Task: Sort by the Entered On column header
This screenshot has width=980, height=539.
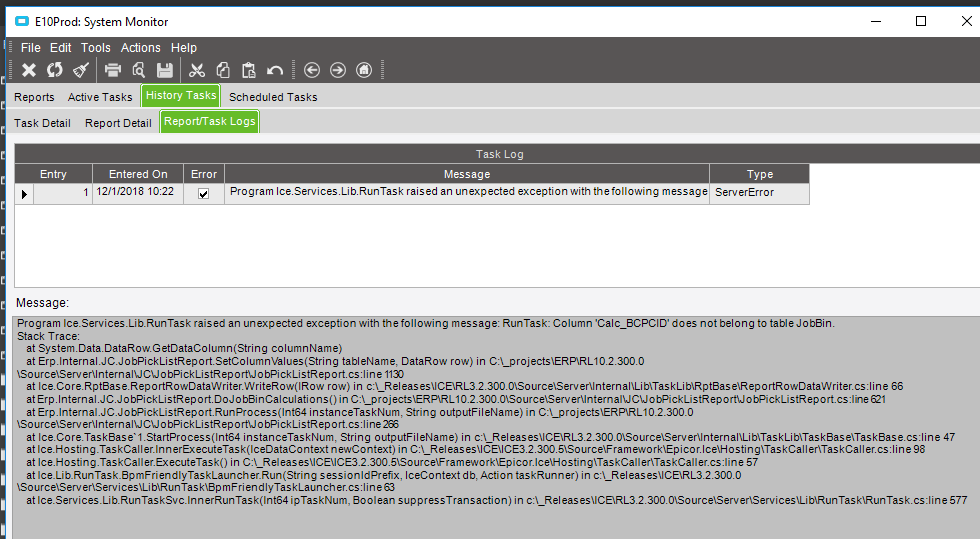Action: pos(138,174)
